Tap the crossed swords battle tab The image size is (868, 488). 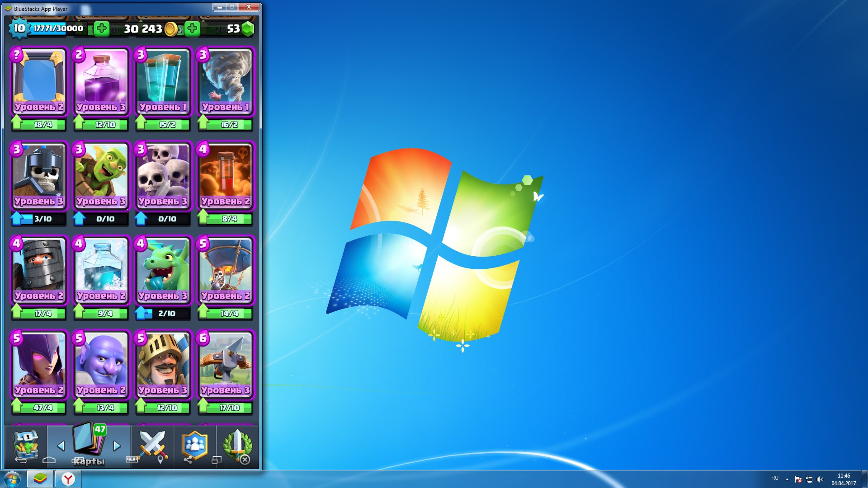click(x=152, y=445)
